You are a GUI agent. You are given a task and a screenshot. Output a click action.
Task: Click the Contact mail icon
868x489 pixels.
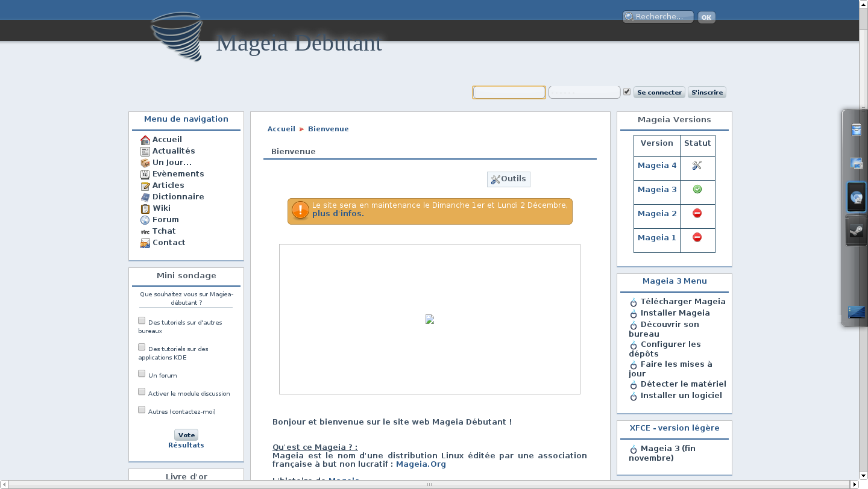click(x=145, y=243)
